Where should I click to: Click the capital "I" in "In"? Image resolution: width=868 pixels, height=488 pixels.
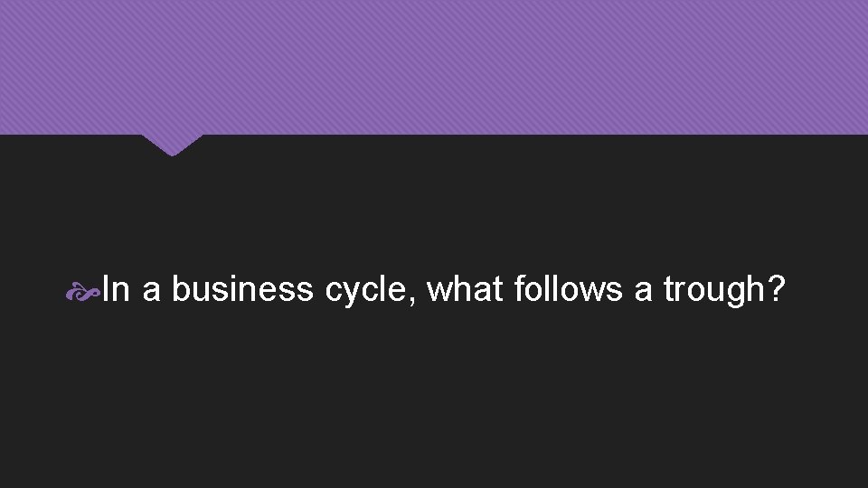107,290
